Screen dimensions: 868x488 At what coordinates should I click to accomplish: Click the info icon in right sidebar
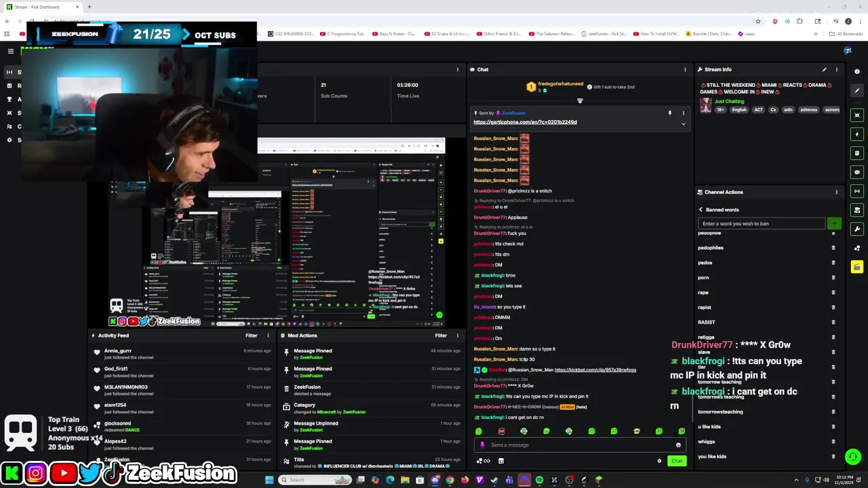(x=857, y=71)
